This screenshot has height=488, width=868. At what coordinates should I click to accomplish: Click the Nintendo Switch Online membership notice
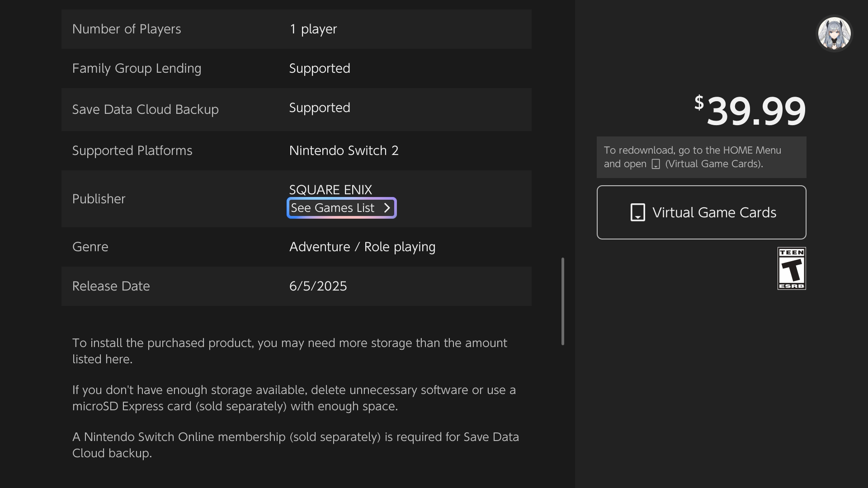pos(296,445)
